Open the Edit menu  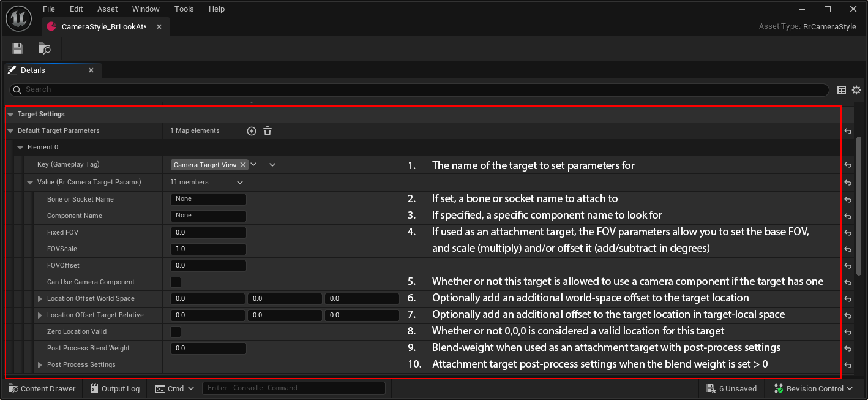coord(76,9)
